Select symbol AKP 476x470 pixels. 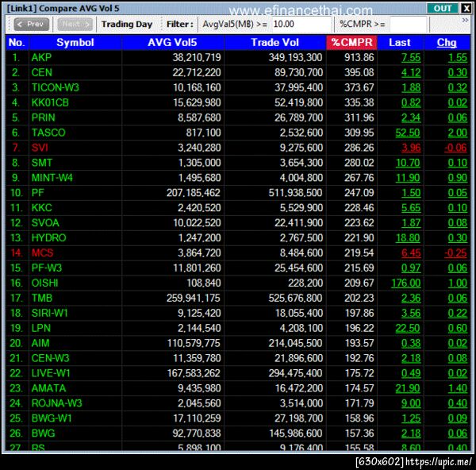[x=41, y=57]
